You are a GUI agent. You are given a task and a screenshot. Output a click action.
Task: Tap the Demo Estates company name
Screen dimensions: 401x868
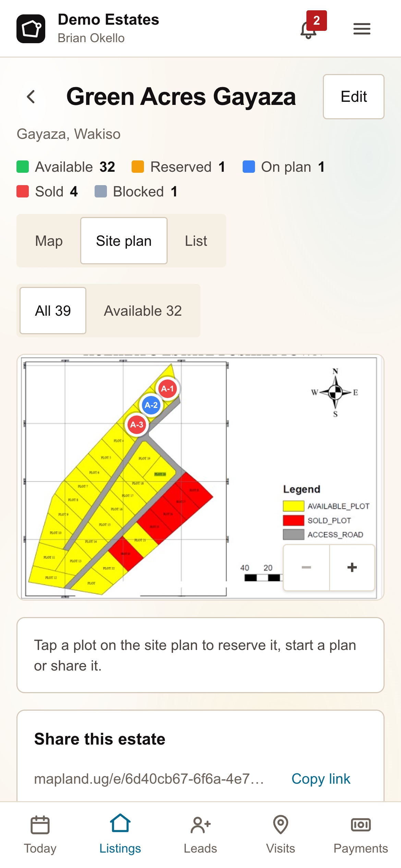click(x=108, y=20)
